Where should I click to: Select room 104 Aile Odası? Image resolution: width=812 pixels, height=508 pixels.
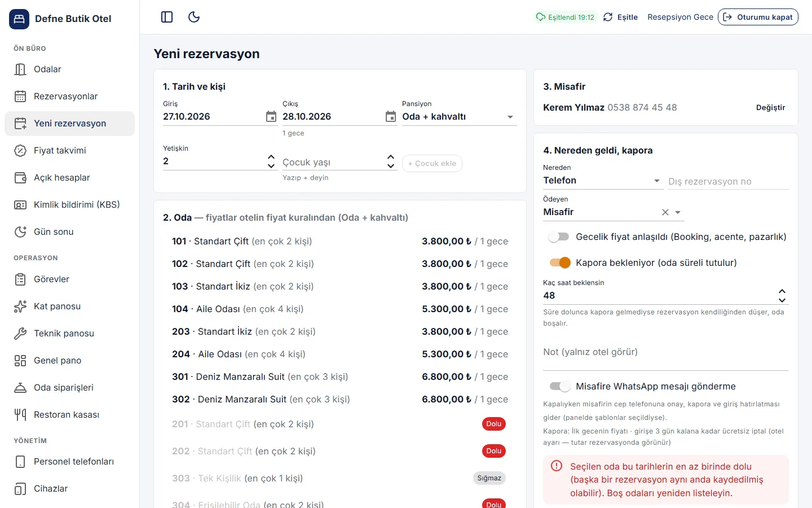pos(340,309)
